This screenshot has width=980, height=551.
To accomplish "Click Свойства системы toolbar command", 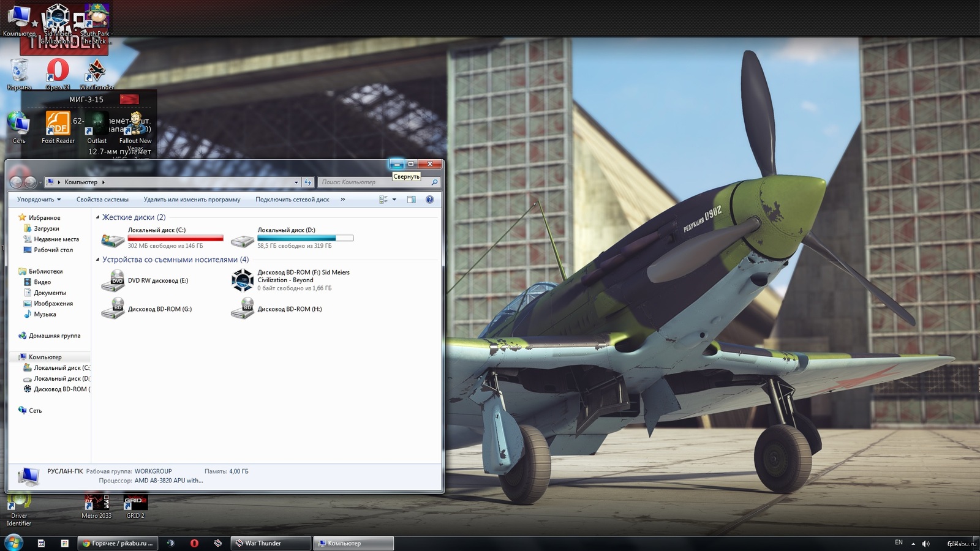I will (x=102, y=200).
